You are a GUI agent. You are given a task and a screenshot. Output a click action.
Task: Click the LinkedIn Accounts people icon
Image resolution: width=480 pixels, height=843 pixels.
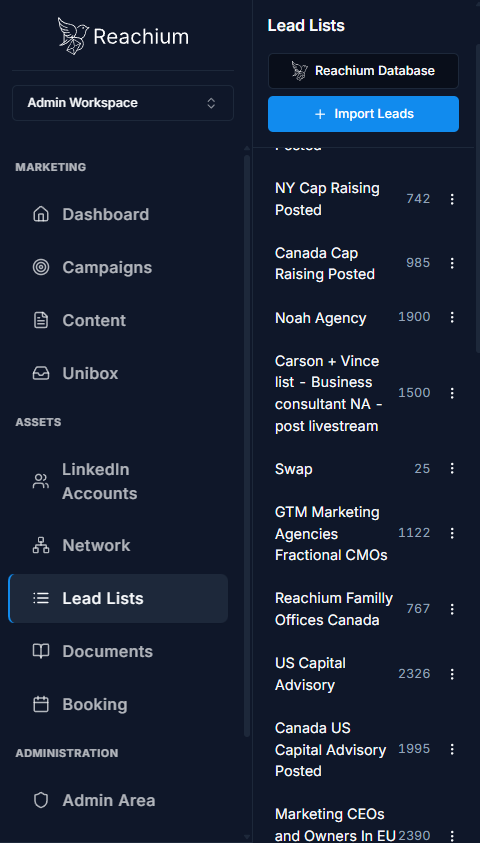tap(41, 481)
